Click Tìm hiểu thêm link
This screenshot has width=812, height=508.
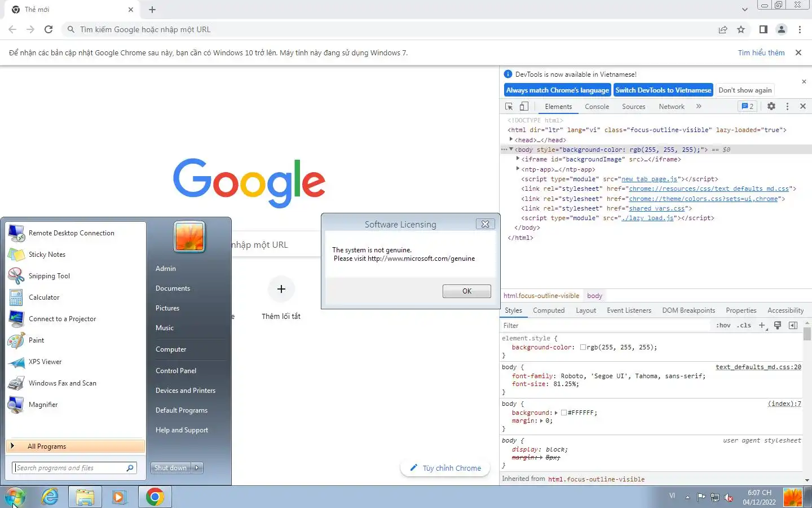[x=761, y=52]
